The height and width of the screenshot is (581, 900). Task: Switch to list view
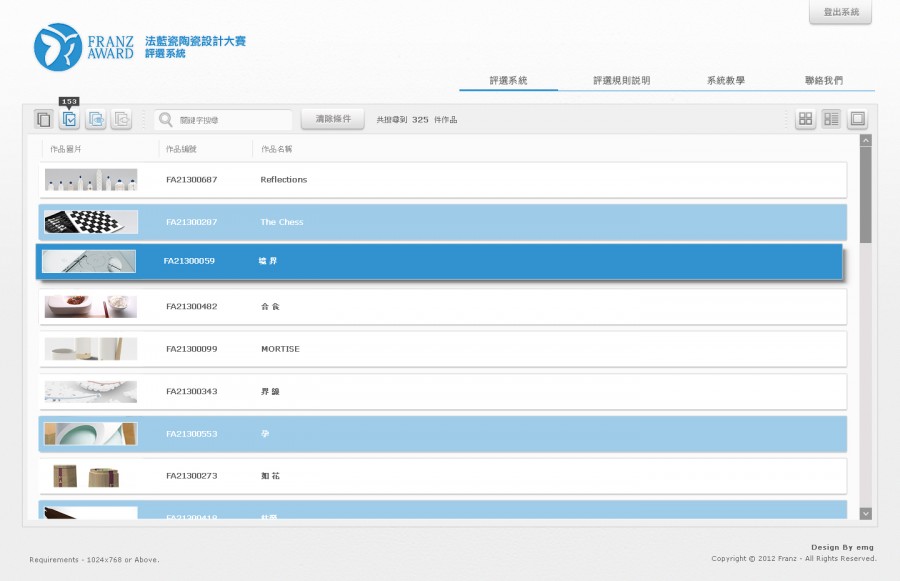point(831,119)
